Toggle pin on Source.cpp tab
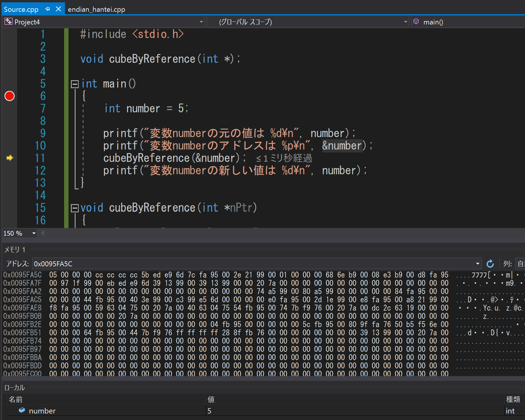This screenshot has width=525, height=420. pos(47,9)
